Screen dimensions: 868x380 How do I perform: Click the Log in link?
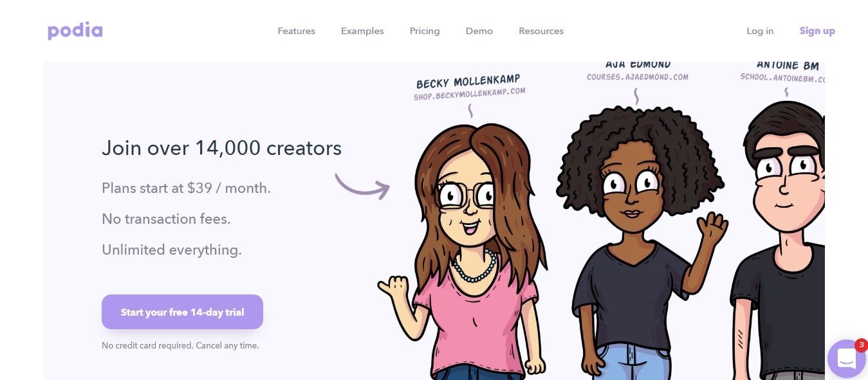click(x=760, y=31)
